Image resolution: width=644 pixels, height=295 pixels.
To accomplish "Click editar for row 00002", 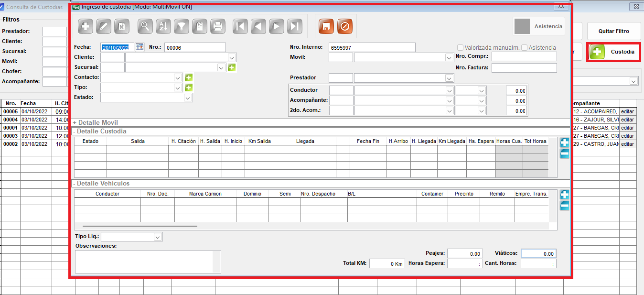I will click(x=627, y=144).
